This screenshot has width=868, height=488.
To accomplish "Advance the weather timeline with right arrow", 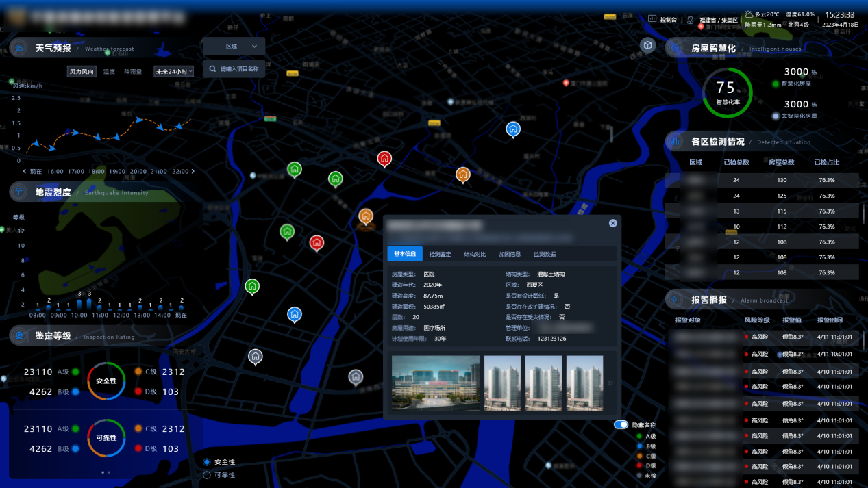I will point(193,172).
